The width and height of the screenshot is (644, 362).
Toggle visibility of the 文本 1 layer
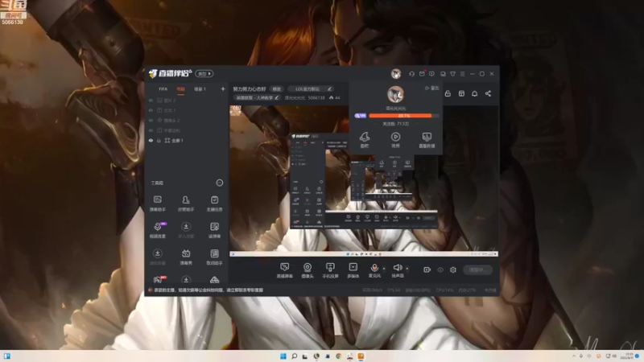[x=151, y=110]
